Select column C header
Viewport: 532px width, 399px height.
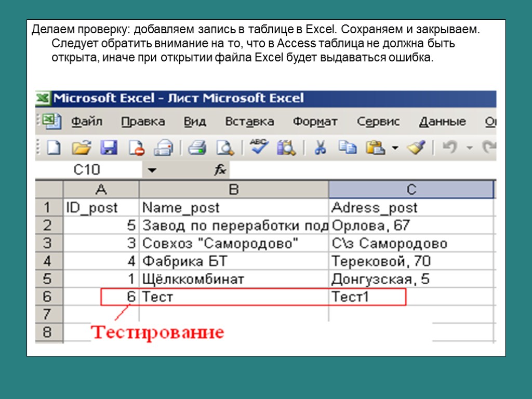pos(411,189)
